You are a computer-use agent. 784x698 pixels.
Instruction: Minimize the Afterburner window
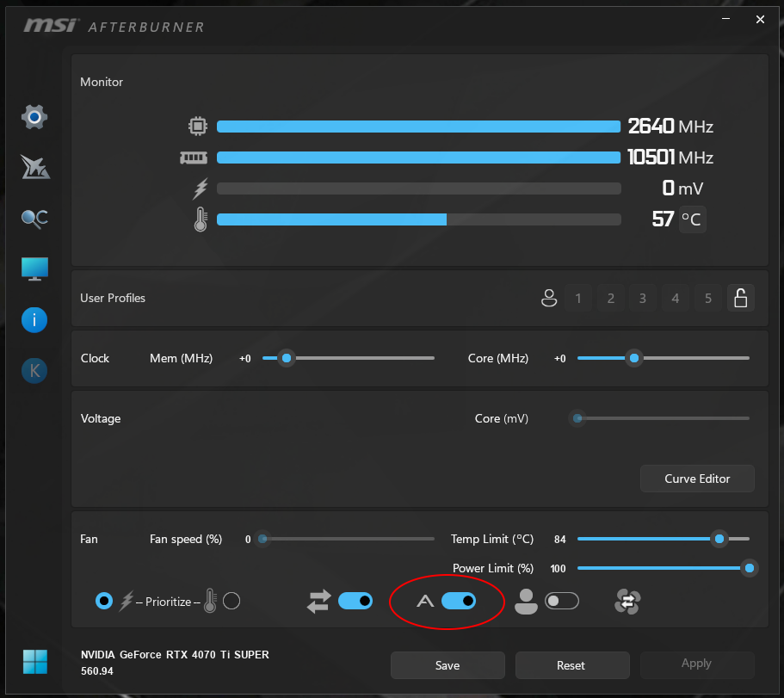coord(726,19)
